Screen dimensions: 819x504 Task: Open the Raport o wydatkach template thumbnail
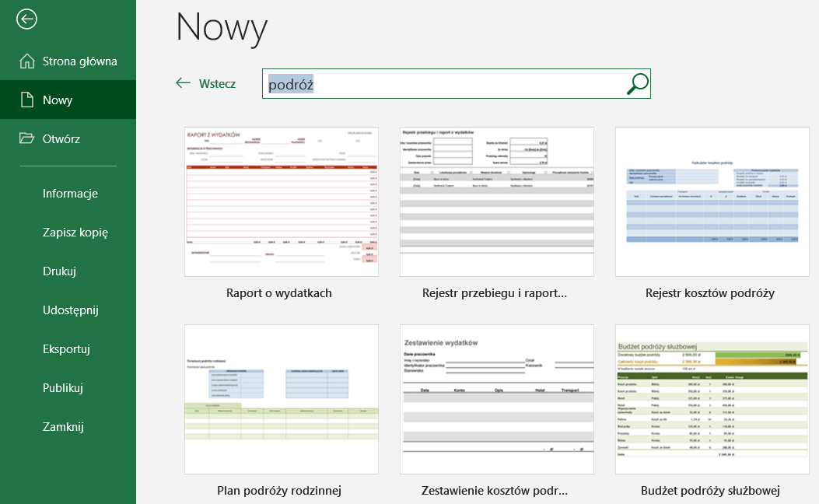282,201
